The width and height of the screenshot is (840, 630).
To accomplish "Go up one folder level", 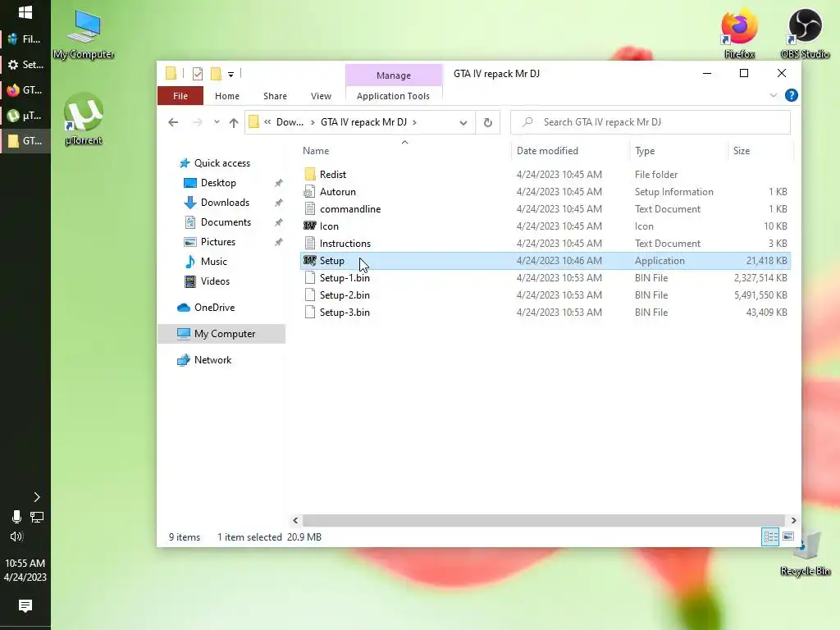I will click(x=234, y=122).
